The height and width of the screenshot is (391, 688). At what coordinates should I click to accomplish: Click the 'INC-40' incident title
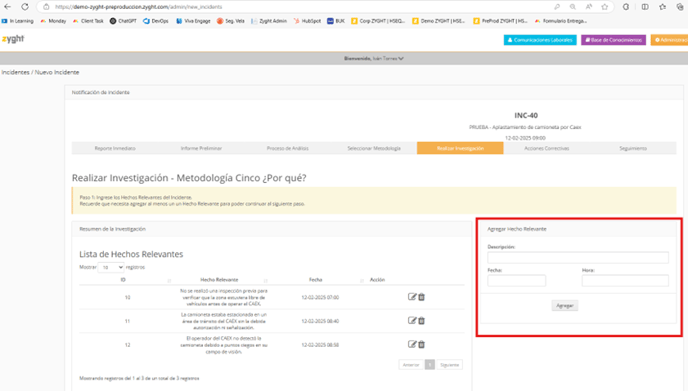click(526, 115)
